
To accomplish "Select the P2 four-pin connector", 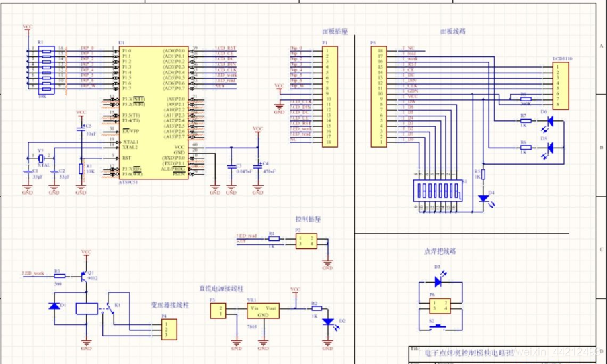I will coord(307,241).
